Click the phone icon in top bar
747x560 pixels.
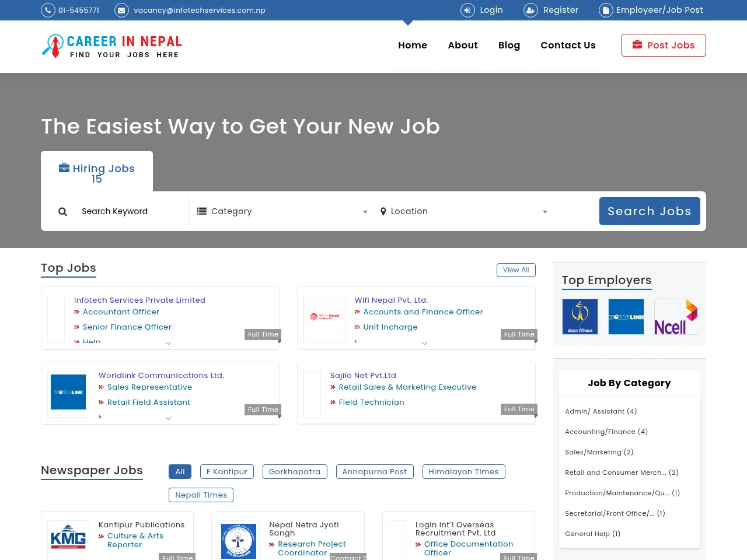pos(48,10)
